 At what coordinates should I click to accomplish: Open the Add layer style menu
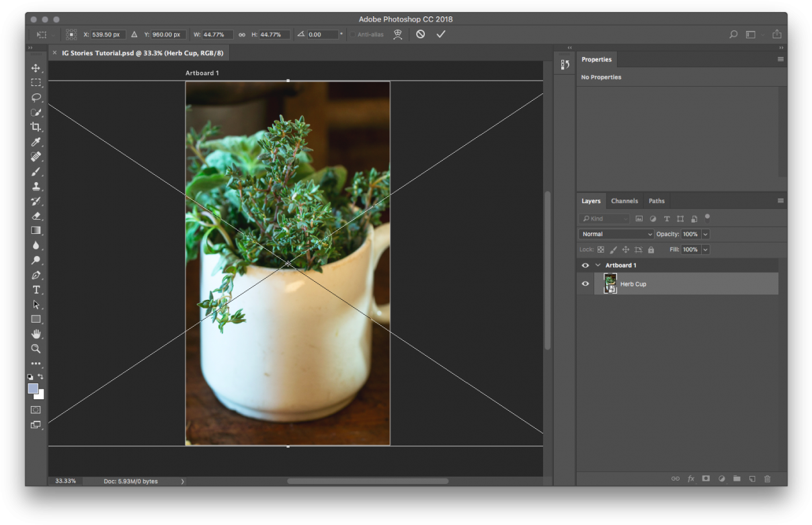point(691,479)
